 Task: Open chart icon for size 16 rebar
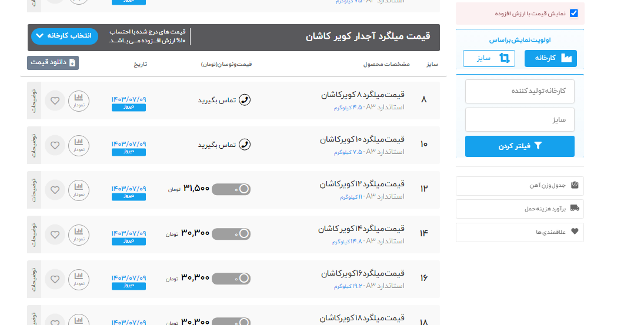[x=79, y=279]
